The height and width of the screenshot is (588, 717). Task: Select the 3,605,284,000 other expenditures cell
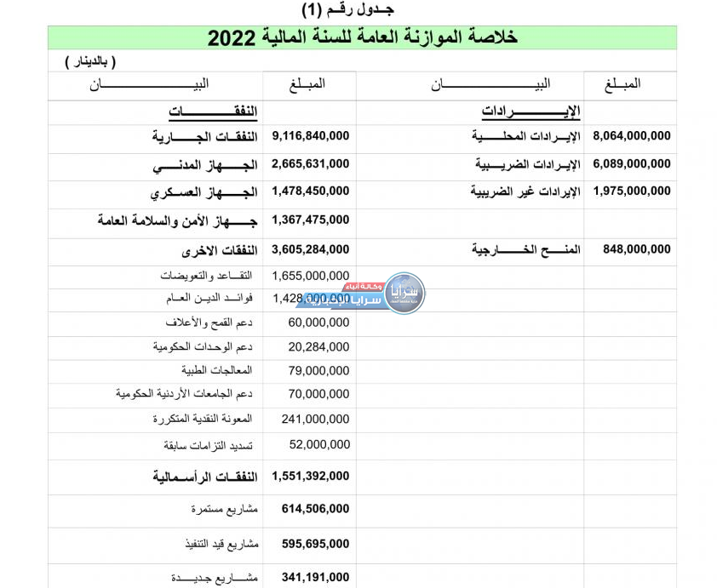(311, 249)
